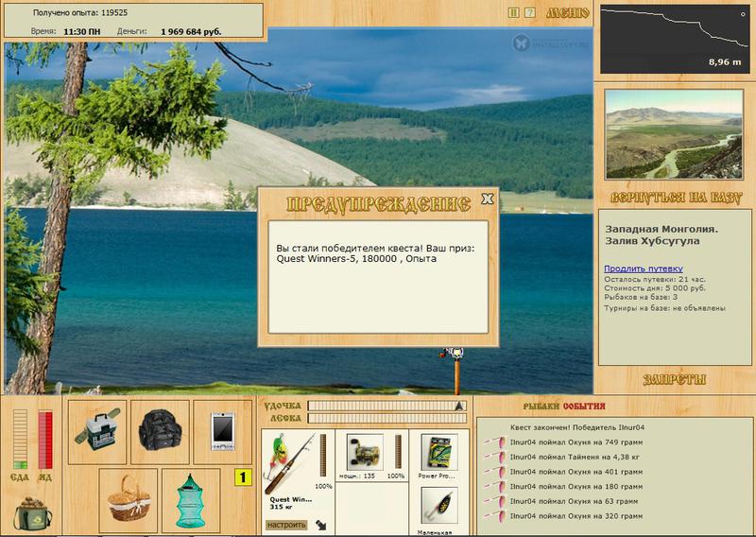This screenshot has height=537, width=756.
Task: Open the black backpack inventory
Action: [x=160, y=432]
